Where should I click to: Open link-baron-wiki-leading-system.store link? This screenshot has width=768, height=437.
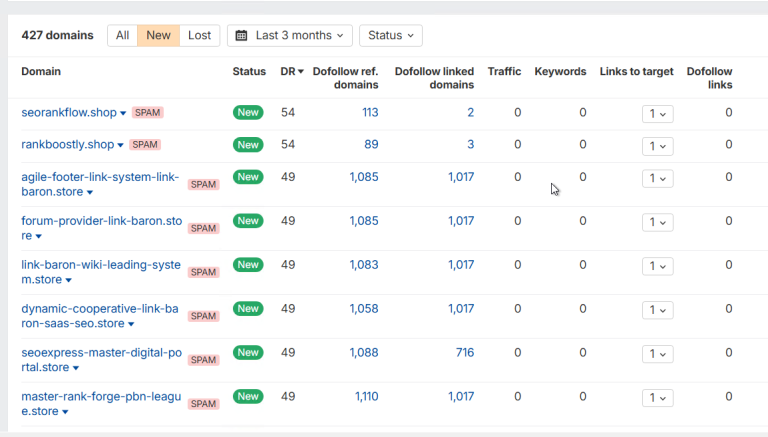click(101, 272)
